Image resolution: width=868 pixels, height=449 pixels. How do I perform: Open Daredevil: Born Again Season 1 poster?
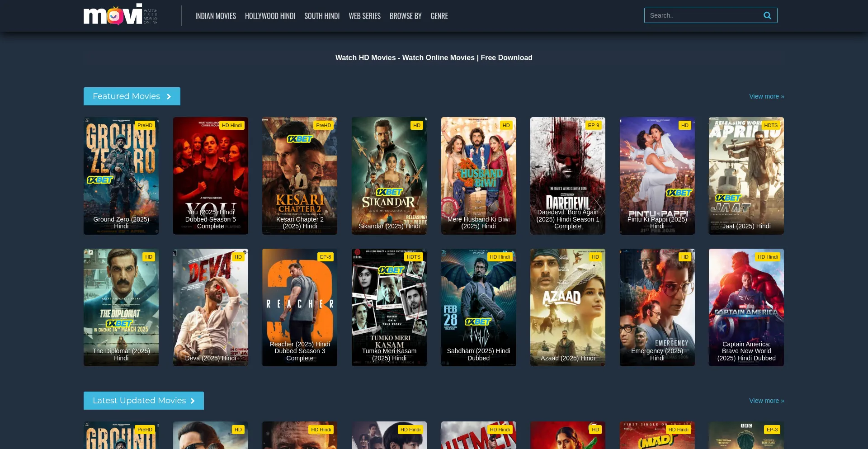(x=568, y=176)
